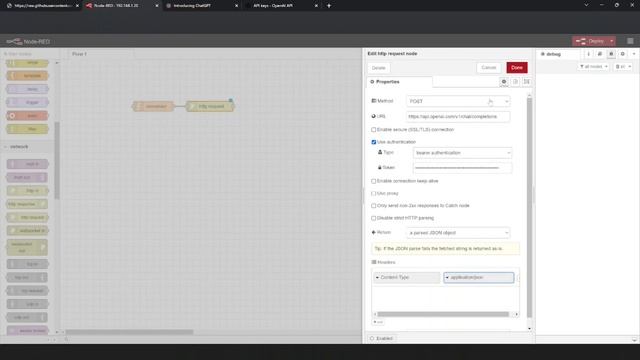Click the Done button

(517, 68)
